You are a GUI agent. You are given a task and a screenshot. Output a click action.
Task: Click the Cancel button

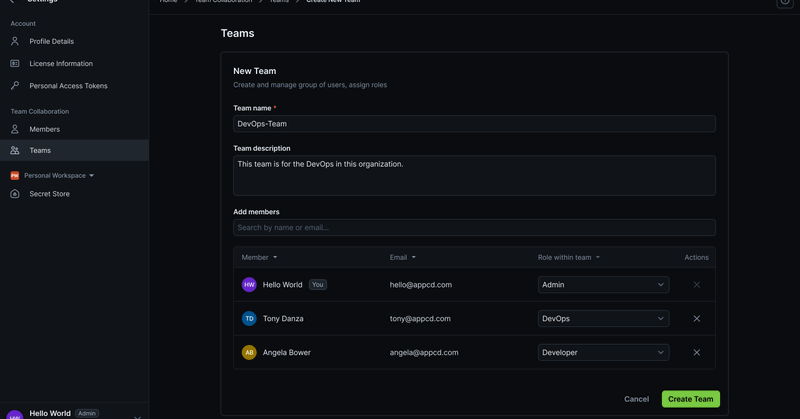point(636,399)
